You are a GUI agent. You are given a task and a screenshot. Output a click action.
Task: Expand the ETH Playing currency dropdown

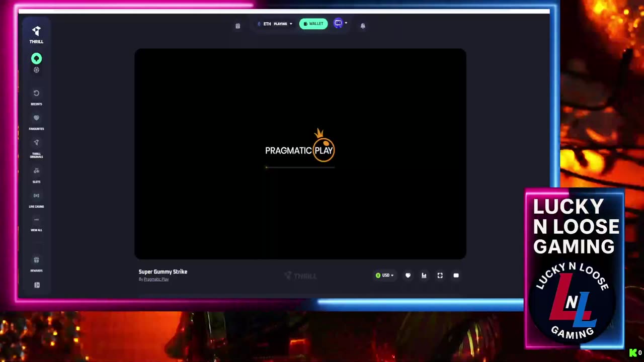(x=275, y=24)
